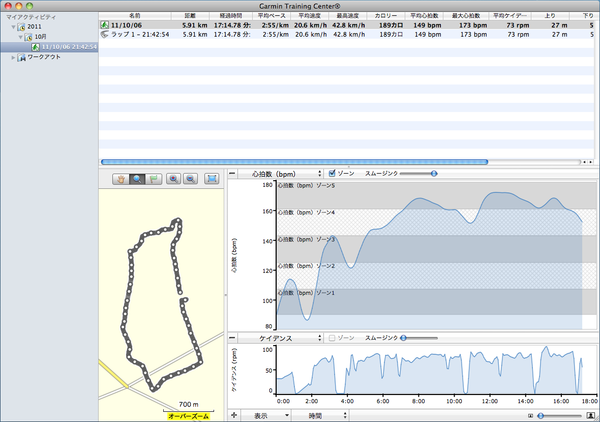Fit the map to the full route
600x422 pixels.
[x=212, y=179]
